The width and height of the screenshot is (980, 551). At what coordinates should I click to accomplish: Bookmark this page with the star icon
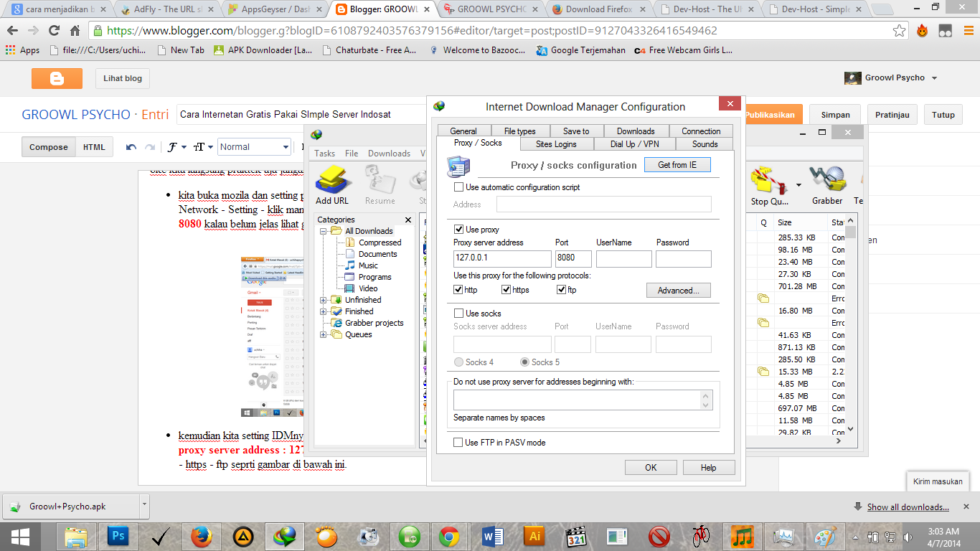(x=900, y=31)
